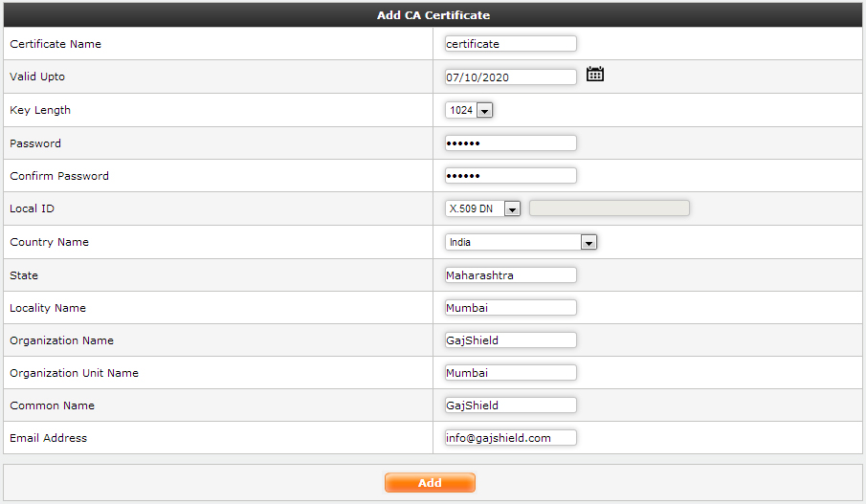Select the Organization Unit Name field
The image size is (866, 504).
pyautogui.click(x=510, y=373)
